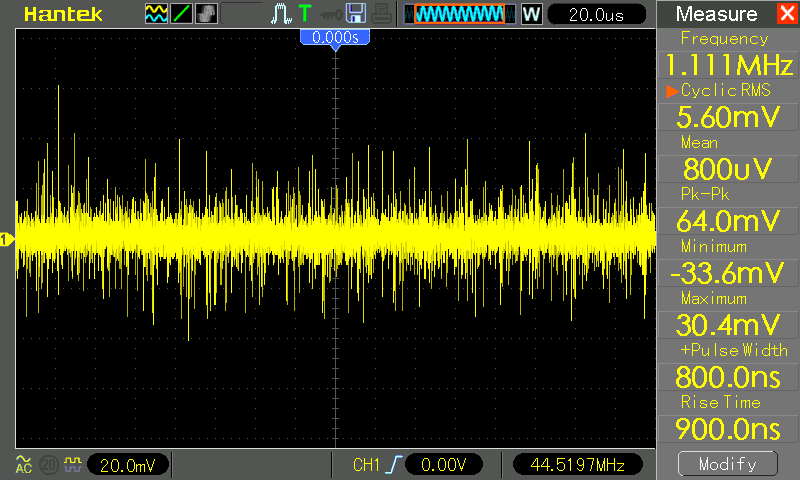Click the gray persistence display icon
Screen dimensions: 800x480
tap(206, 14)
